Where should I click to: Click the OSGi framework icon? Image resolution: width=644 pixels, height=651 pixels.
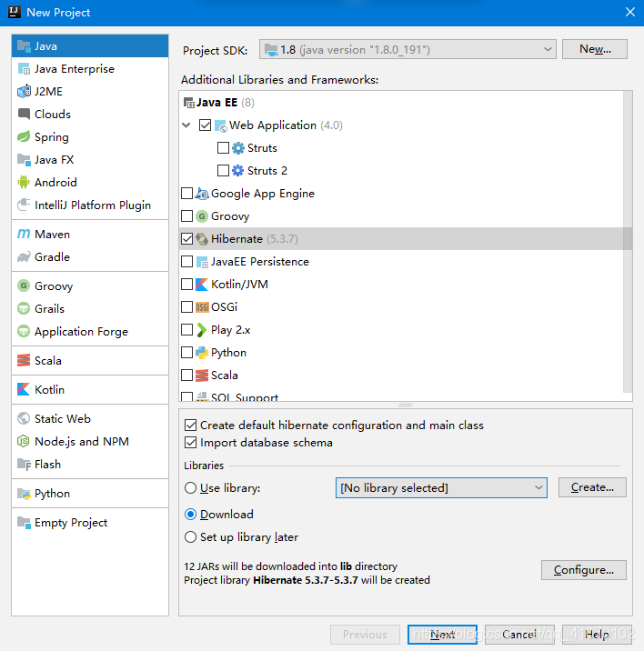pyautogui.click(x=202, y=306)
